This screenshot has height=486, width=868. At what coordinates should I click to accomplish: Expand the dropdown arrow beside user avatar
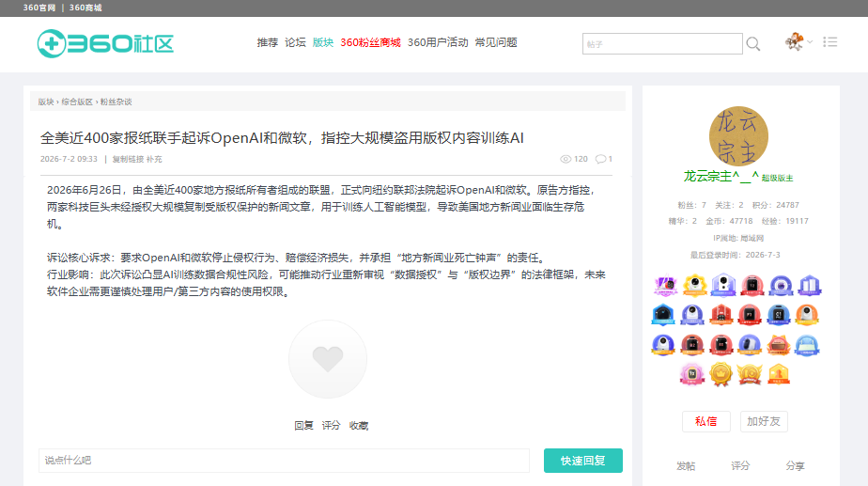coord(810,42)
